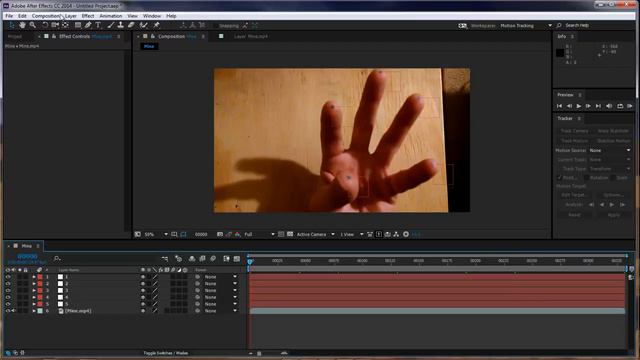The image size is (640, 360).
Task: Click the timeline layer search magnifier
Action: (57, 258)
